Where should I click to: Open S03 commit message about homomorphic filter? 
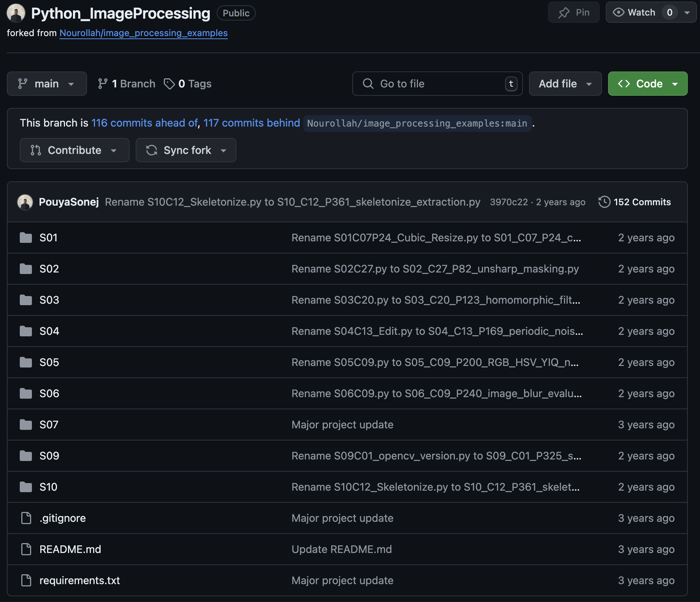tap(436, 300)
